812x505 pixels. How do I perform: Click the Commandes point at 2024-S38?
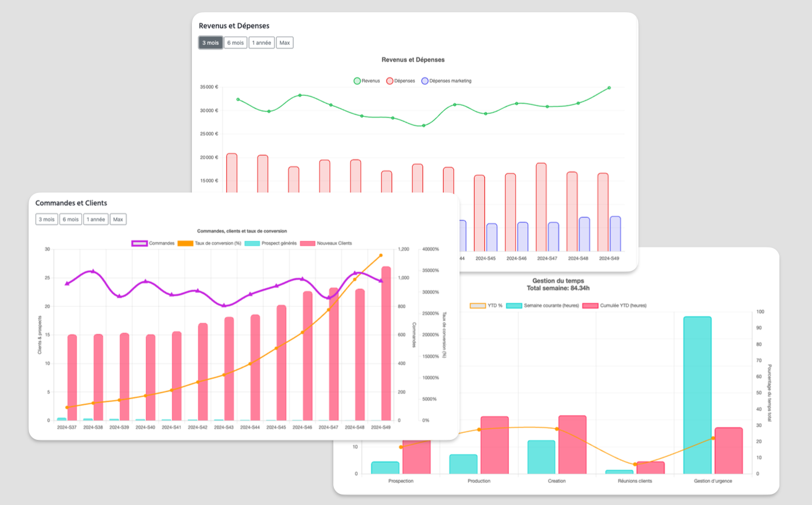(93, 271)
